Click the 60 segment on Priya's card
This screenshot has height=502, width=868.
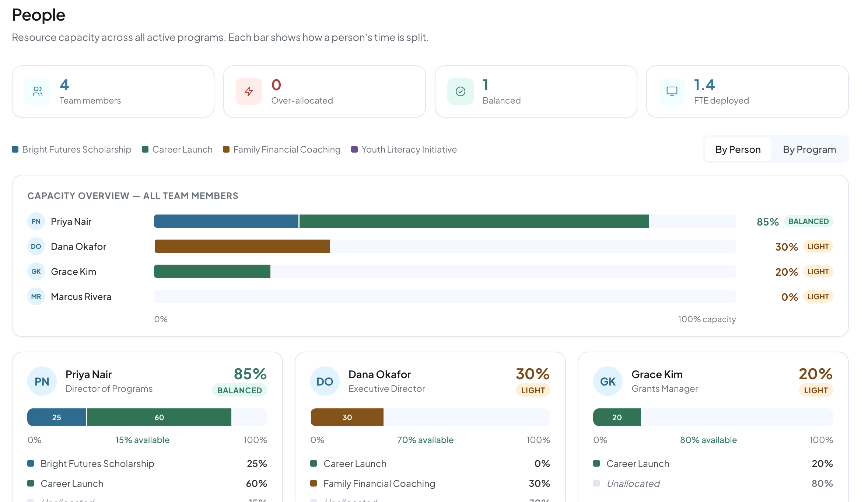(159, 417)
